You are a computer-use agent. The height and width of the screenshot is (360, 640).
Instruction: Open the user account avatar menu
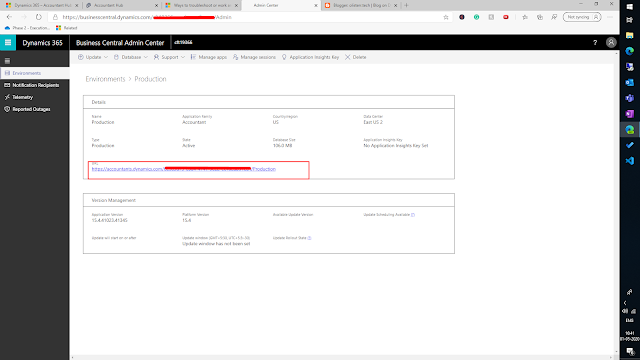coord(611,42)
